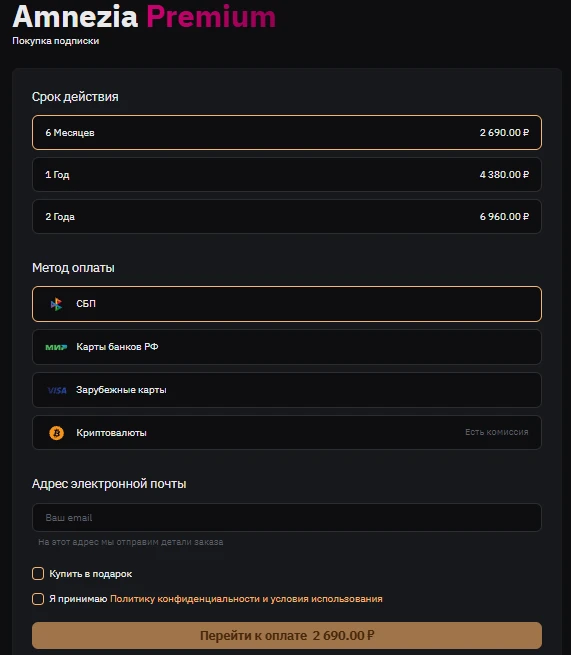571x655 pixels.
Task: Click the VISA logo icon
Action: click(x=57, y=391)
